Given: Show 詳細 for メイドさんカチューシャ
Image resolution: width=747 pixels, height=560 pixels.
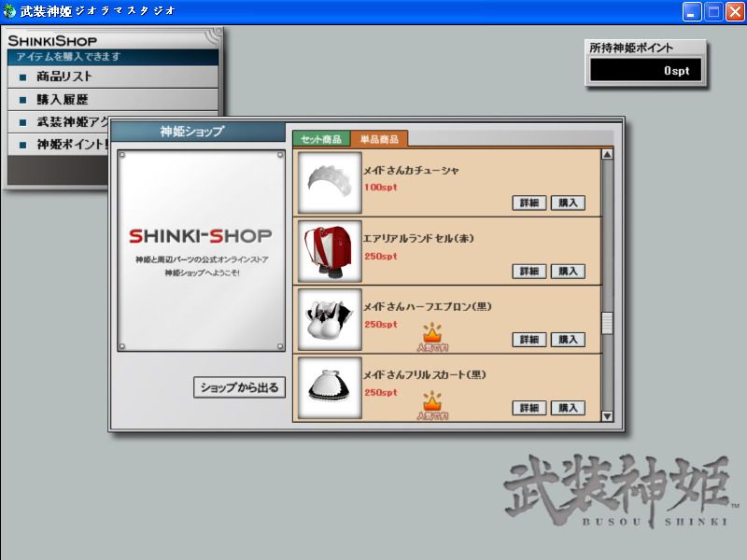Looking at the screenshot, I should point(529,203).
